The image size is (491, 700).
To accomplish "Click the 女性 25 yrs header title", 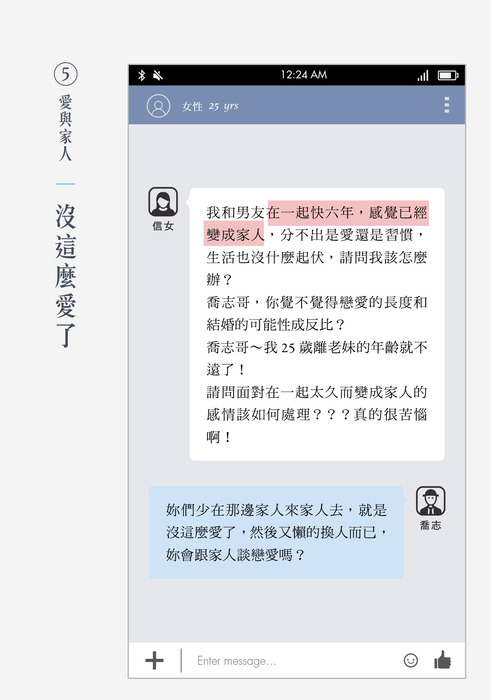I will pos(210,106).
